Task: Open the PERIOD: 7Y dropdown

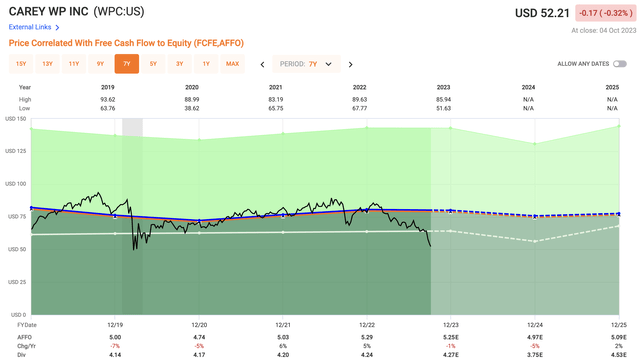Action: click(306, 64)
